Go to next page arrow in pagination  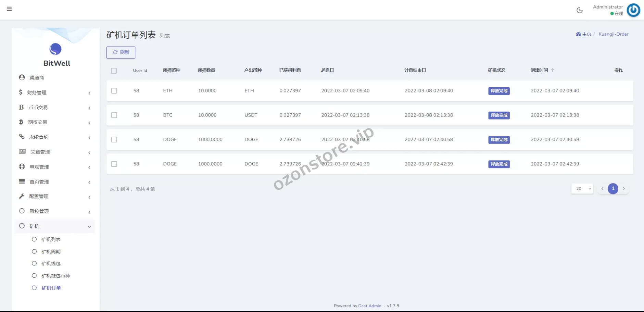tap(624, 189)
